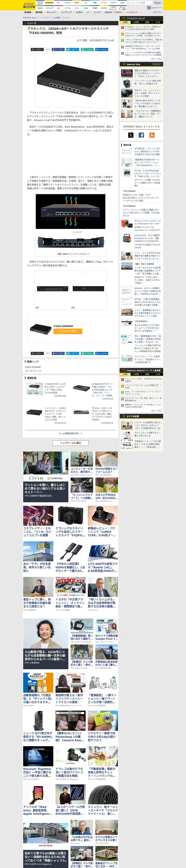186x868 pixels.
Task: Click the bottom Hatena bookmark button
Action: point(73,353)
